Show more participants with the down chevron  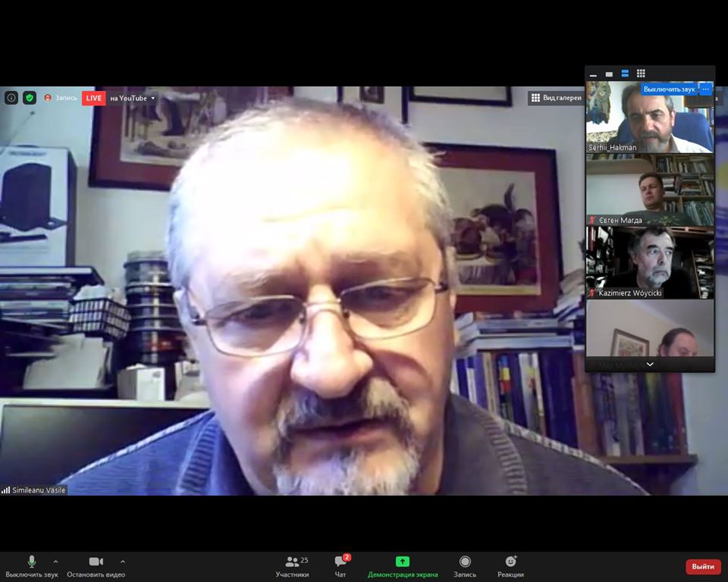650,365
